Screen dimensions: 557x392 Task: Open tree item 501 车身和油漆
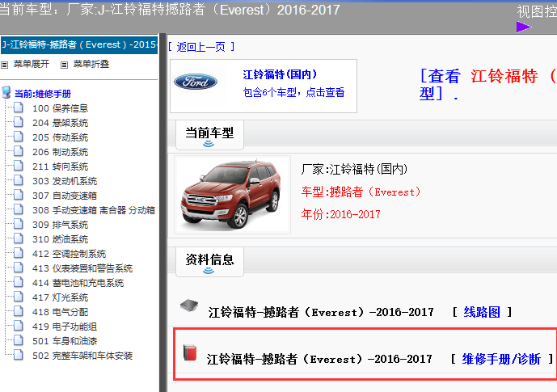click(x=65, y=341)
